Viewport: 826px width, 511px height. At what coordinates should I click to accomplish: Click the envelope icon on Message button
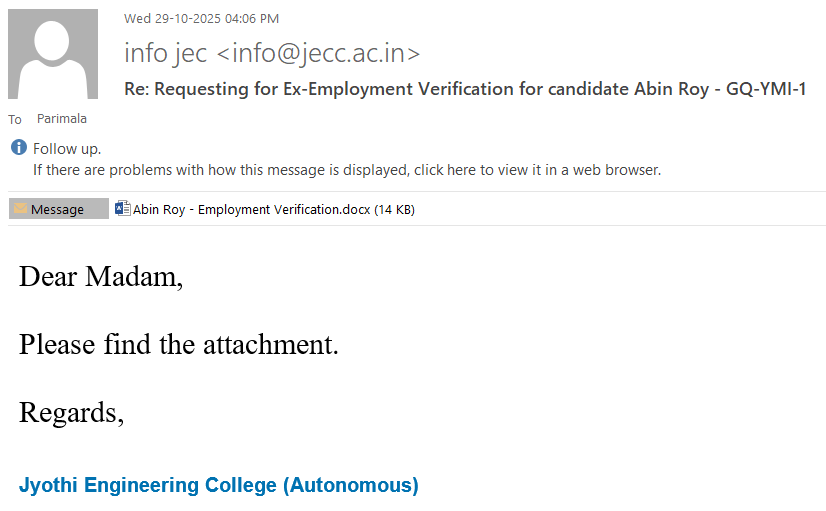pos(20,209)
